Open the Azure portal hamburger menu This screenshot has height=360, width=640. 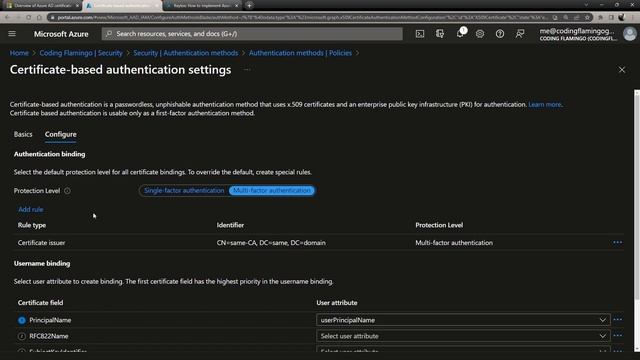click(12, 33)
